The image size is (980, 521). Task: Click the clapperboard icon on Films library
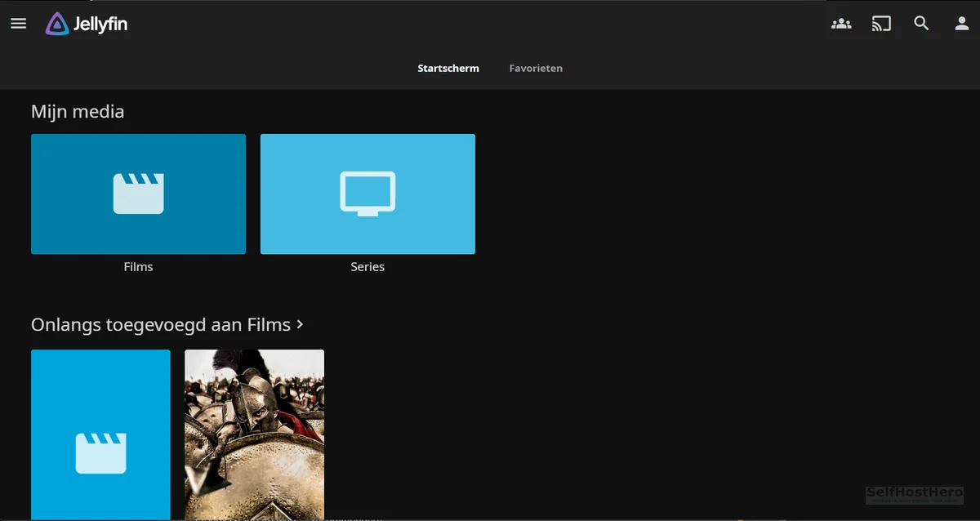(138, 194)
